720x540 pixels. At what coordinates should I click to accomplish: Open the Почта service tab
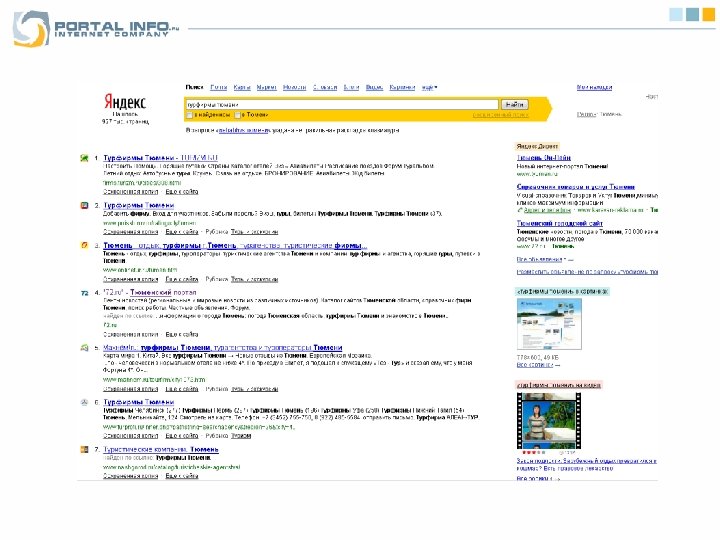pyautogui.click(x=219, y=87)
